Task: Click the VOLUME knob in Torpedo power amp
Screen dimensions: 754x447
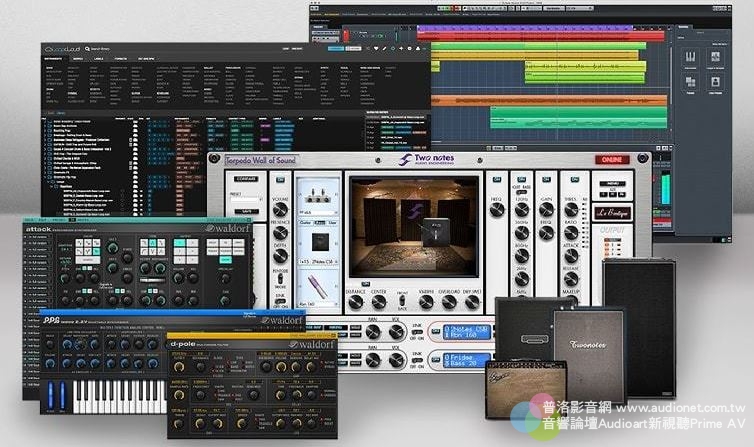Action: click(x=280, y=210)
